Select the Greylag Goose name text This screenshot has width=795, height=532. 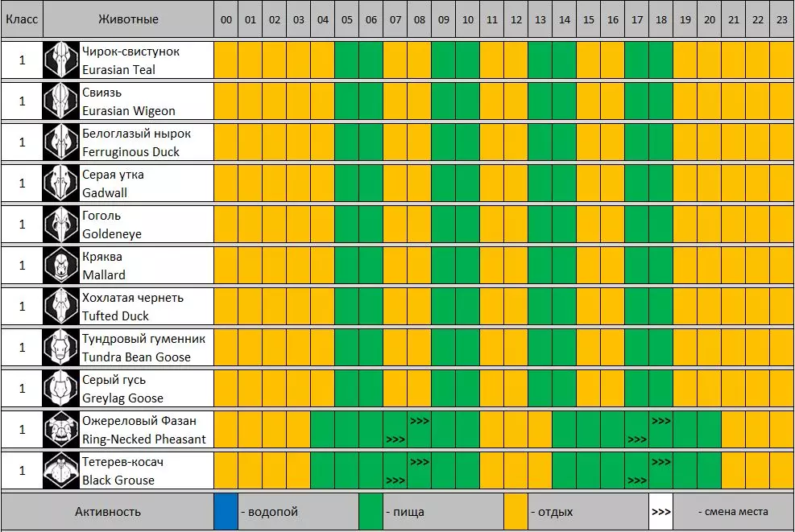pos(122,398)
